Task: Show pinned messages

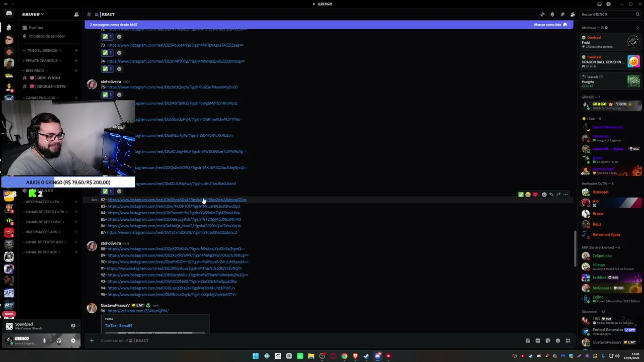Action: pos(562,15)
